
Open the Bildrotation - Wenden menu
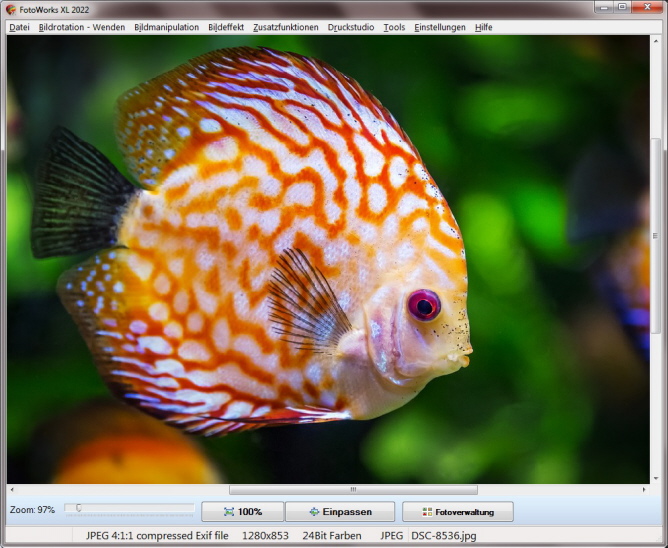pos(82,27)
